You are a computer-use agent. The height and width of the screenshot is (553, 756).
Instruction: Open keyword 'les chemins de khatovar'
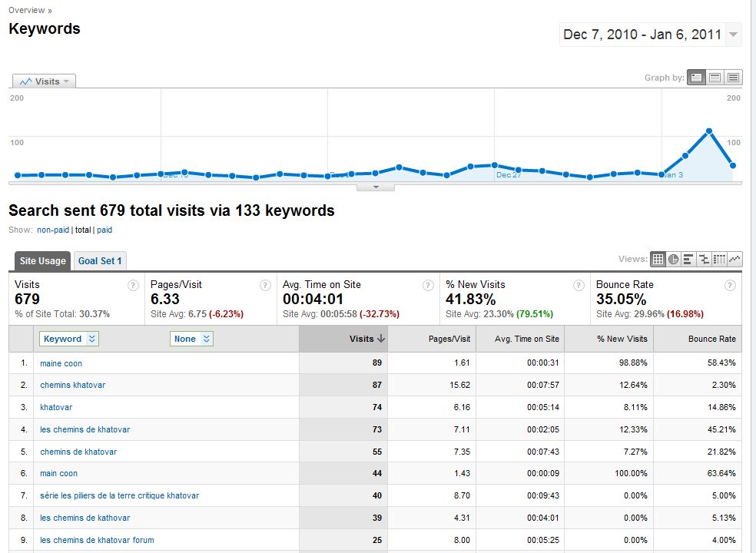pos(85,429)
